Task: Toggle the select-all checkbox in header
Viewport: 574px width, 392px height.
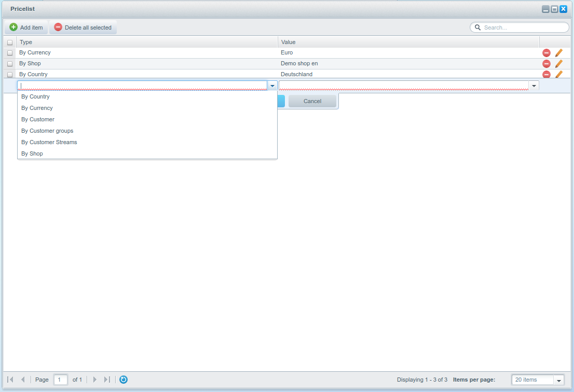Action: [10, 43]
